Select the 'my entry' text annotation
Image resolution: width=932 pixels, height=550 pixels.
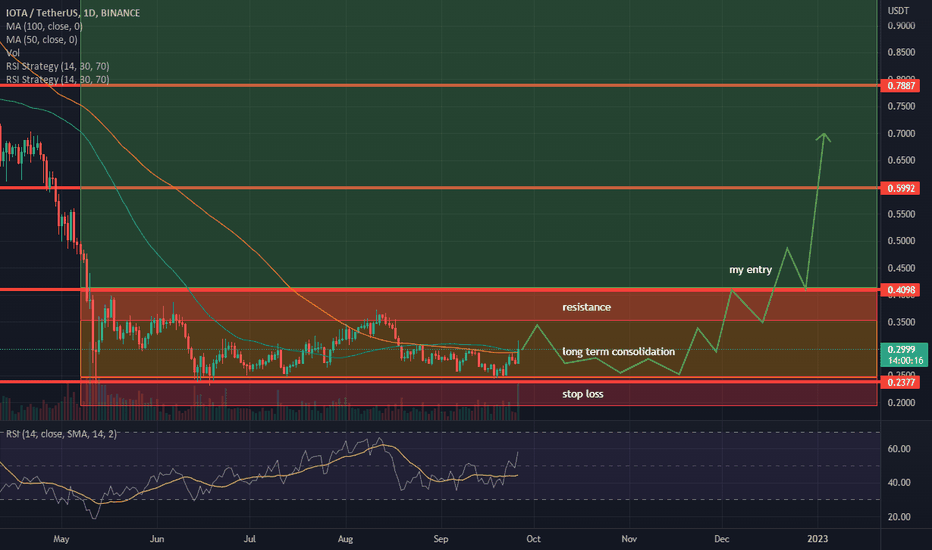[x=751, y=269]
